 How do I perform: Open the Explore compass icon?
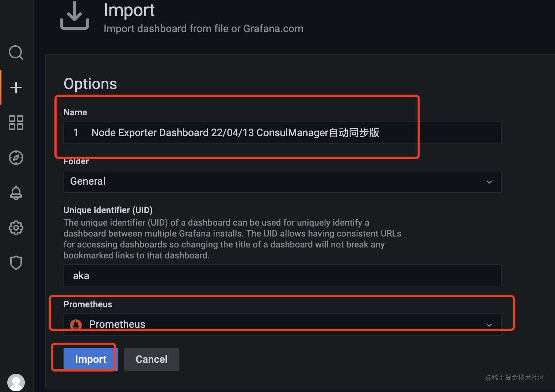coord(16,158)
